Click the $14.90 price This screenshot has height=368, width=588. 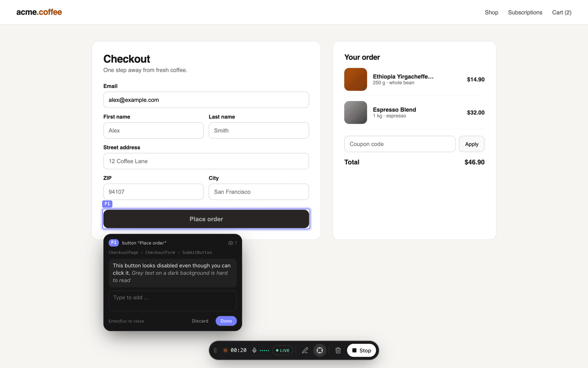click(x=476, y=79)
